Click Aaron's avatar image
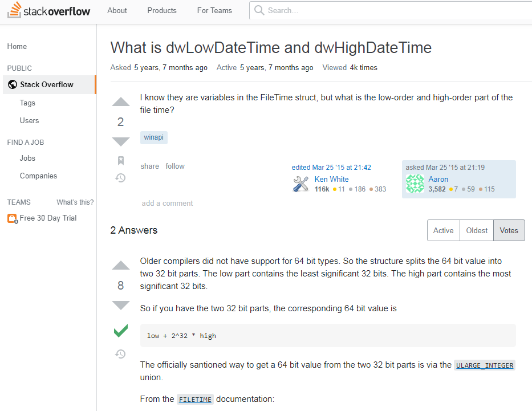Viewport: 532px width, 411px height. [x=415, y=184]
